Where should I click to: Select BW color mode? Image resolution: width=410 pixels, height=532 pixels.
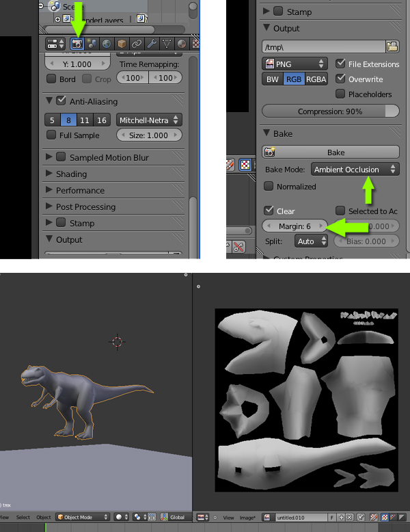(273, 79)
